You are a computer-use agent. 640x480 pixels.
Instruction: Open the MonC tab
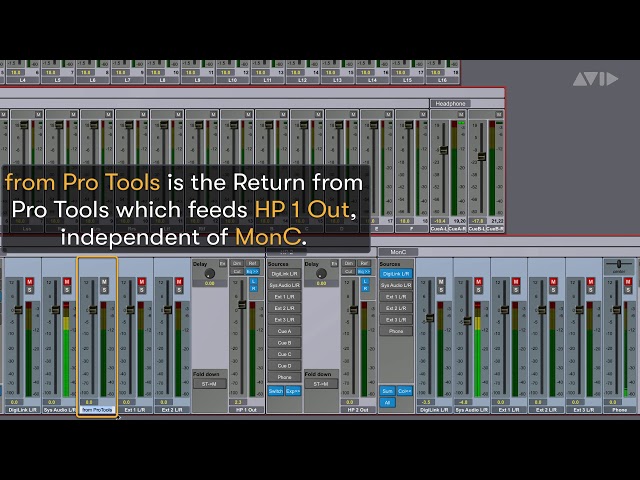[398, 252]
